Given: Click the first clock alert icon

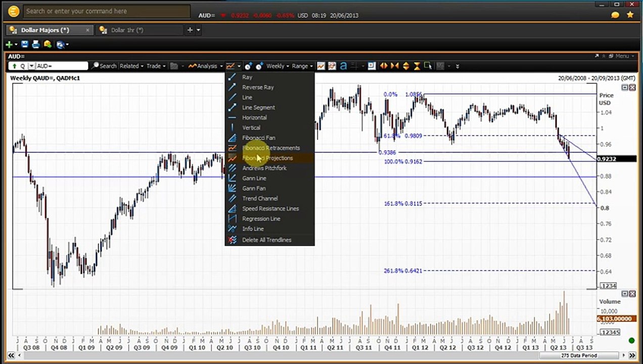Looking at the screenshot, I should point(248,66).
